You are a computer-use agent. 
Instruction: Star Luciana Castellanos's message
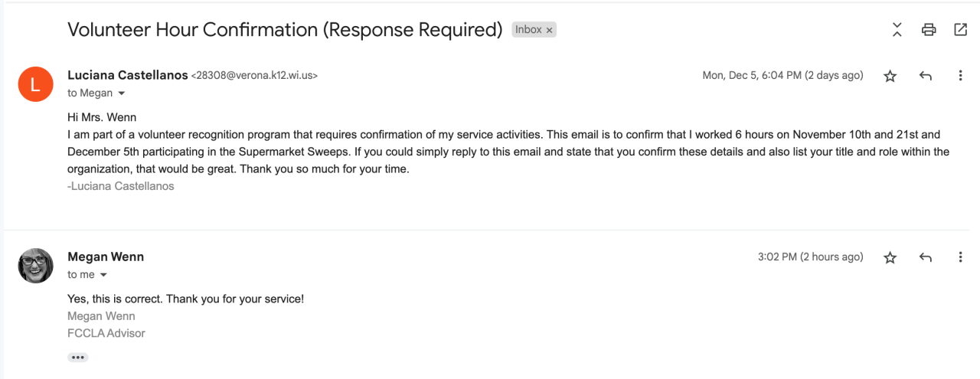890,76
